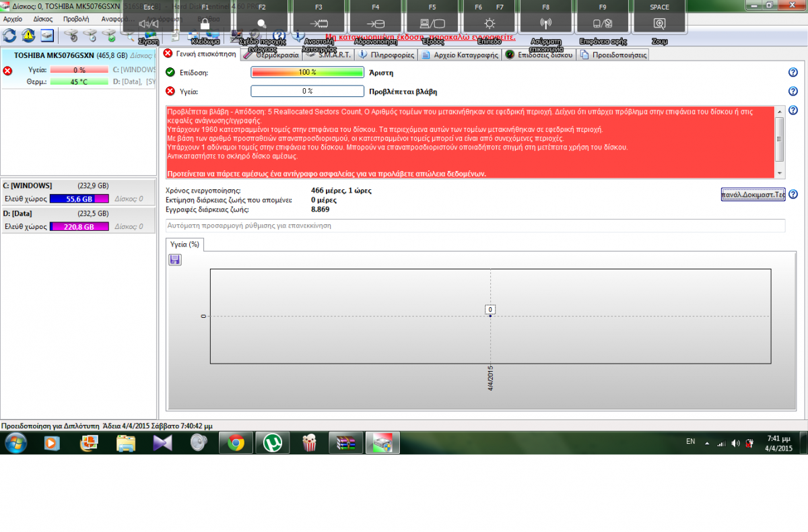The image size is (808, 532).
Task: Click the C: free space 55,6 GB bar
Action: (79, 199)
